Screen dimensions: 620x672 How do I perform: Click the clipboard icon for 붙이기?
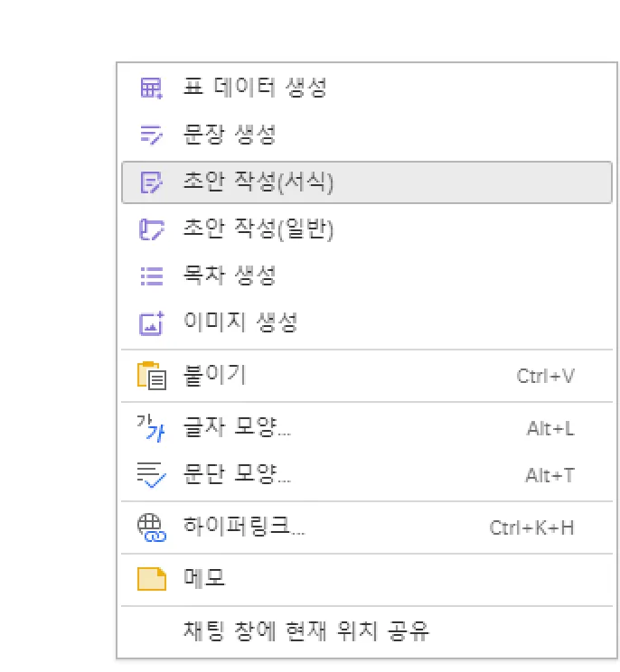(151, 375)
